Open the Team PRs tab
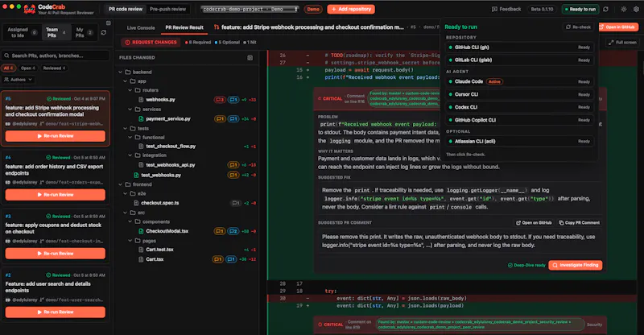644x335 pixels. point(56,32)
